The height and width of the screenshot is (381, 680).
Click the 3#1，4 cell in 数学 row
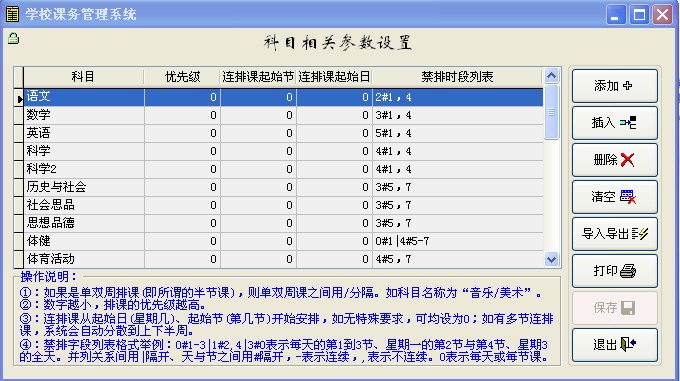pos(458,115)
